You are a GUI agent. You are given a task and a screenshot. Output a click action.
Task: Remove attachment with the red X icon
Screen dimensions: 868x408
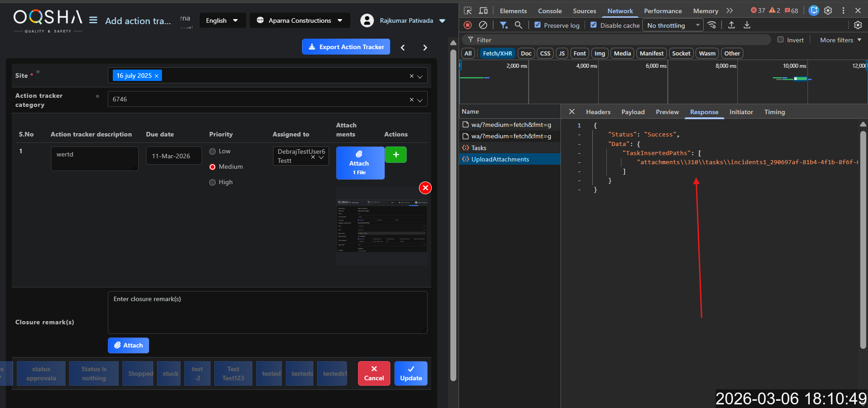tap(425, 188)
